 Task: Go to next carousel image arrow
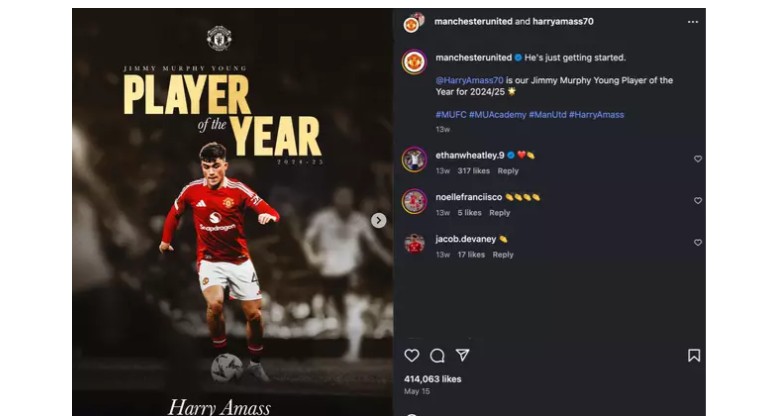[x=379, y=220]
